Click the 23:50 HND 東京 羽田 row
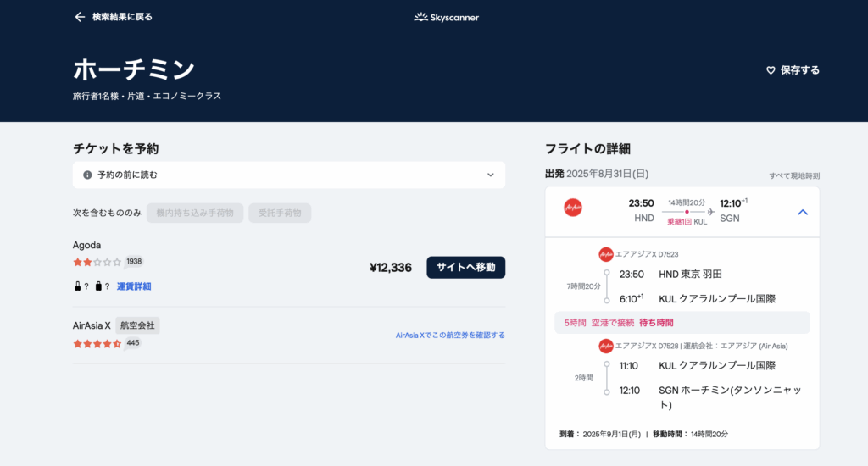This screenshot has height=466, width=868. [670, 274]
